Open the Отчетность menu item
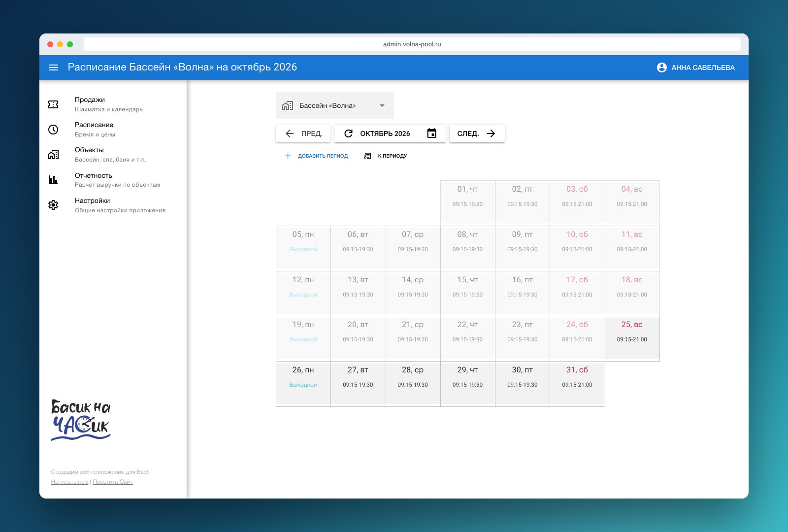 (113, 180)
